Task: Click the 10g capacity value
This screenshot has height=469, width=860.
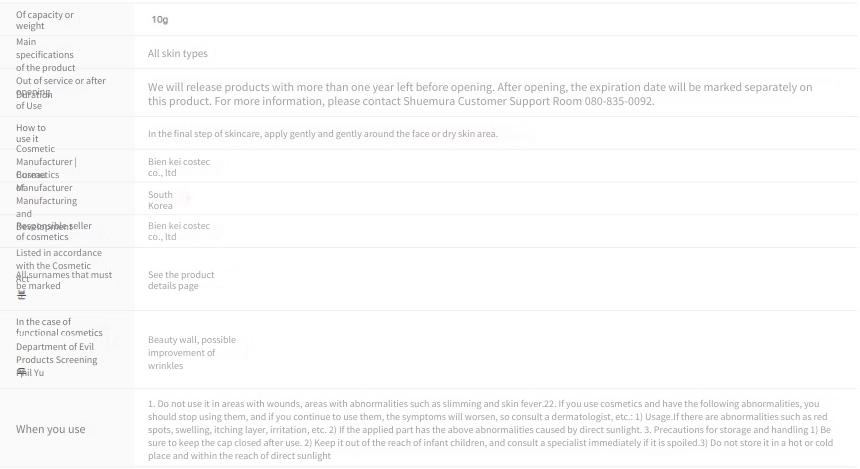Action: point(160,20)
